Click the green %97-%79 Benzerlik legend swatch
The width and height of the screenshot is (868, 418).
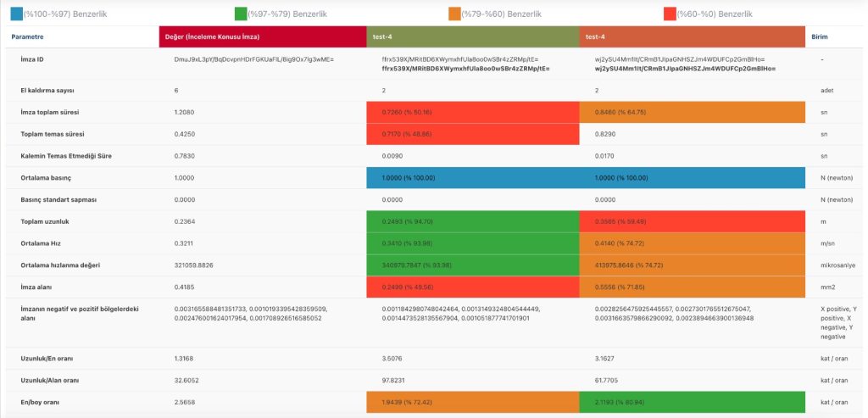coord(241,14)
